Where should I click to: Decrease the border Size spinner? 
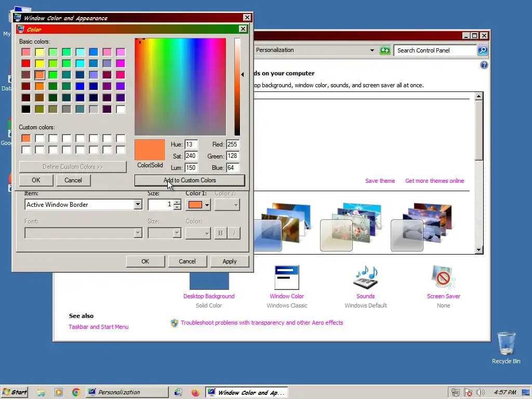click(177, 207)
